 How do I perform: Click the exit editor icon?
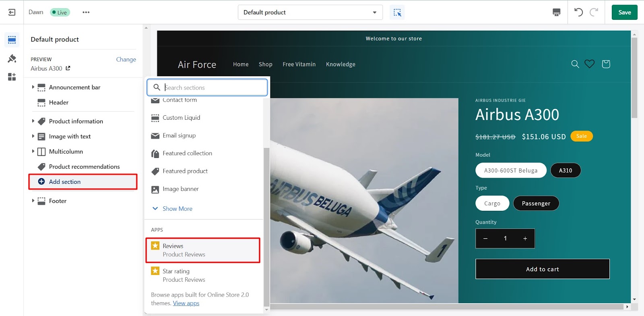tap(12, 12)
